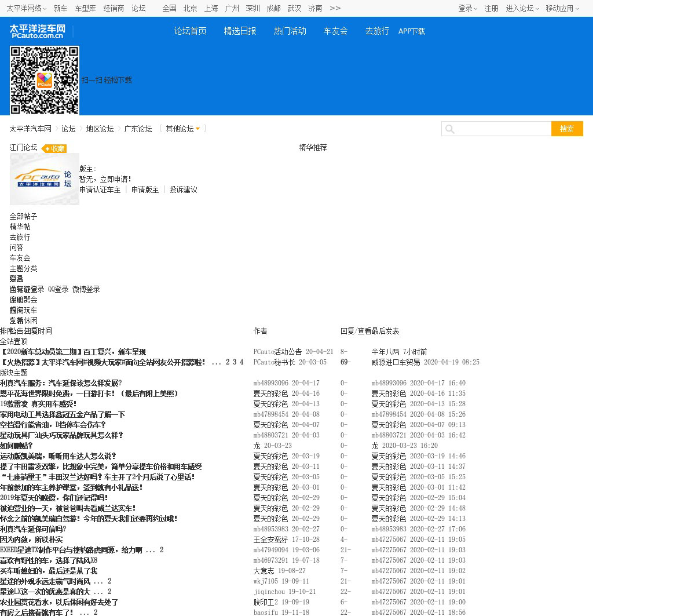Click 江门论坛 forum title
Viewport: 695px width, 616px height.
(x=23, y=147)
